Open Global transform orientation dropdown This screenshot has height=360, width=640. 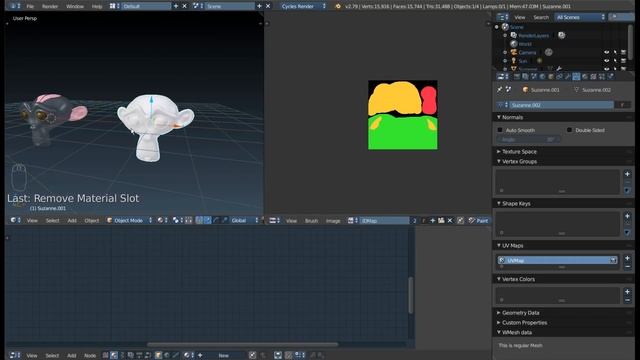[244, 220]
